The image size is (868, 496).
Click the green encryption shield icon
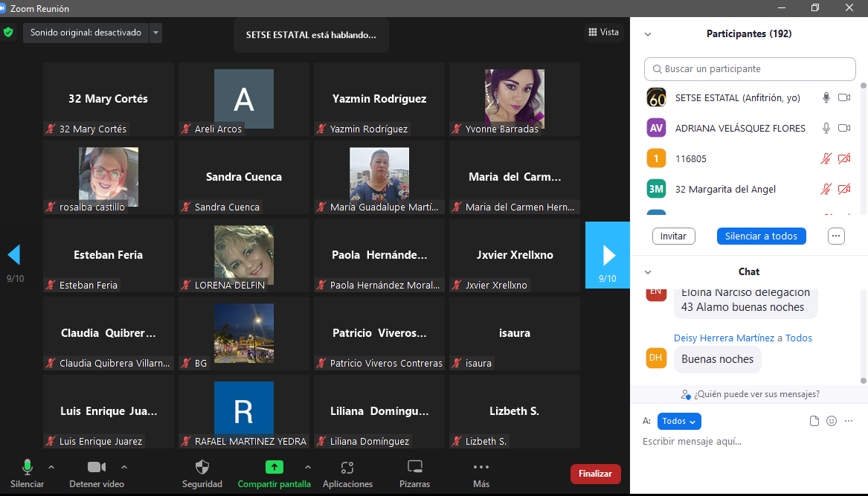point(9,33)
